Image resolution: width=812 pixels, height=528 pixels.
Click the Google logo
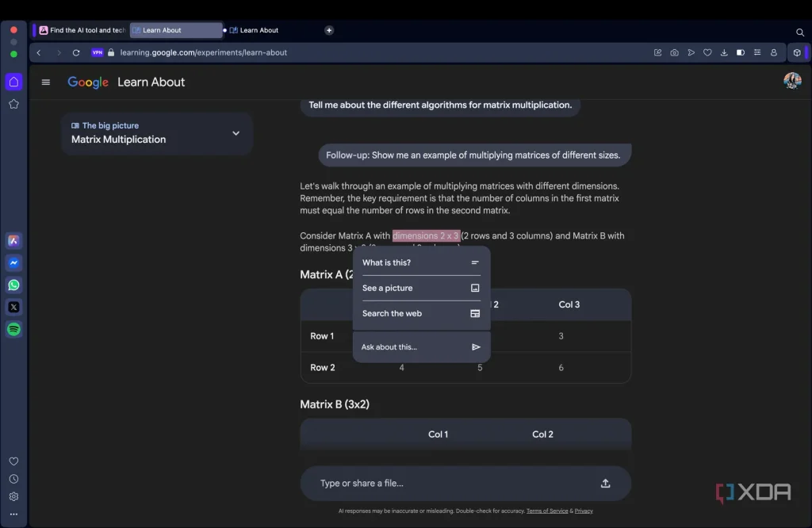coord(88,82)
